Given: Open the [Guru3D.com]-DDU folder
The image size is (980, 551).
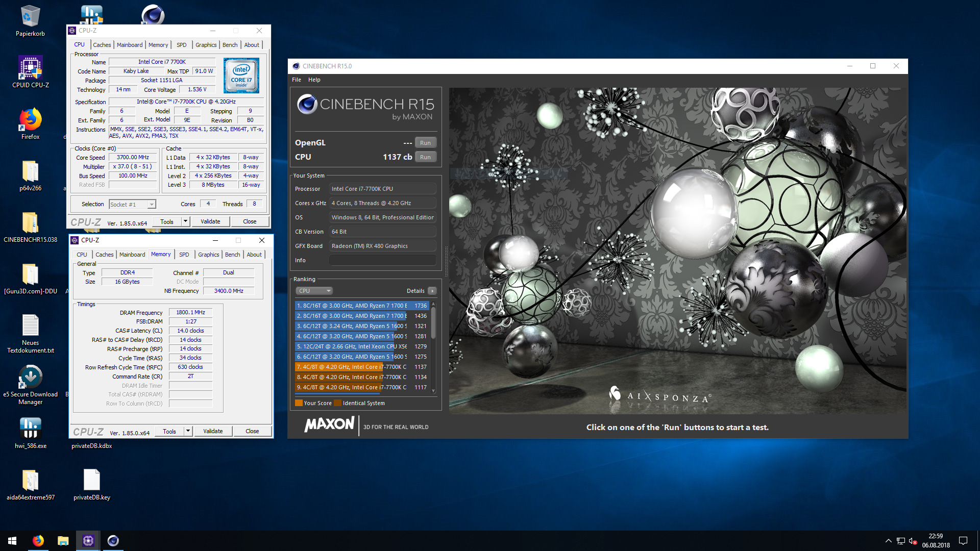Looking at the screenshot, I should click(30, 279).
